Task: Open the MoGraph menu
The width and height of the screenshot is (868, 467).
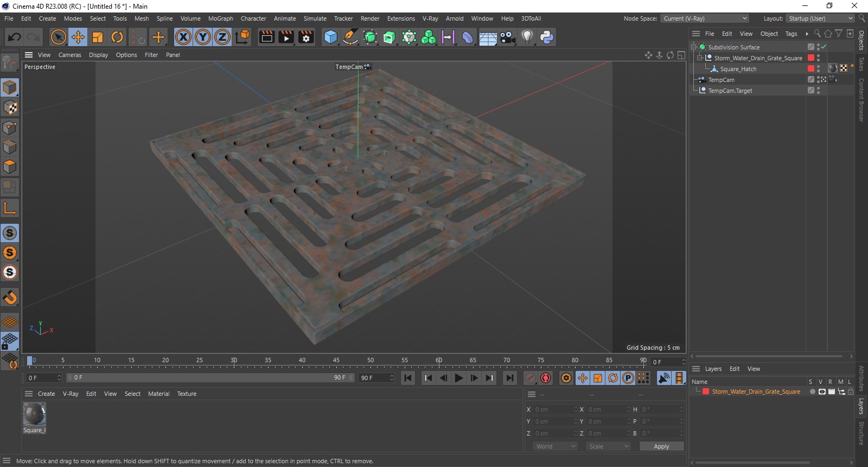Action: 221,18
